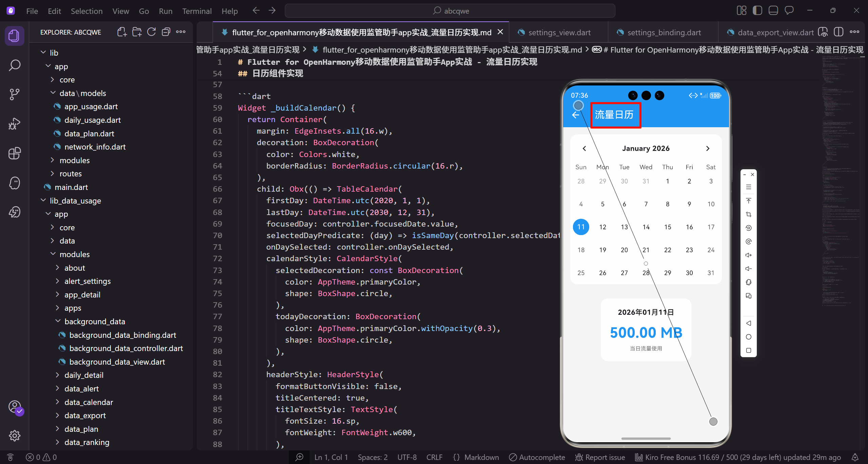Click the abcqwe command search box

tap(450, 11)
